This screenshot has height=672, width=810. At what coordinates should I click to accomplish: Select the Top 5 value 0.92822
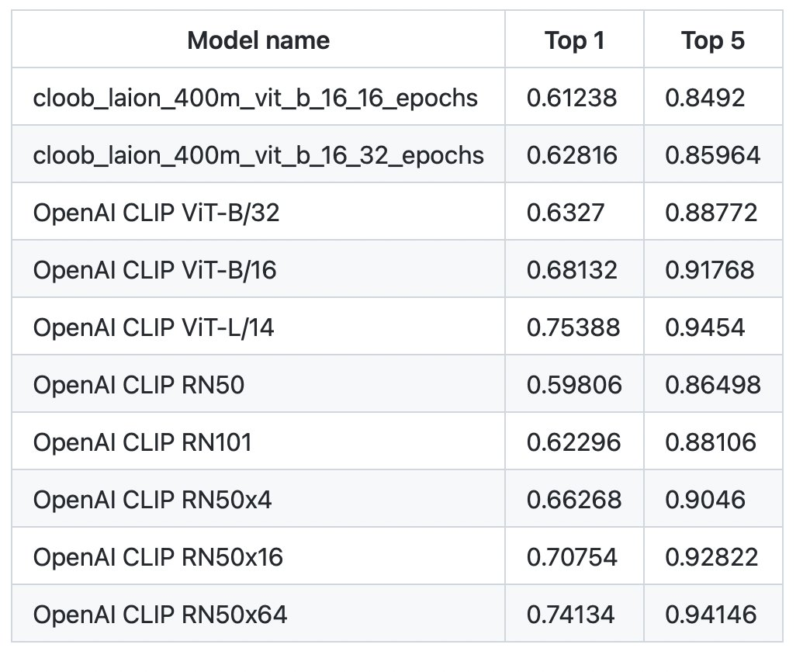[711, 557]
